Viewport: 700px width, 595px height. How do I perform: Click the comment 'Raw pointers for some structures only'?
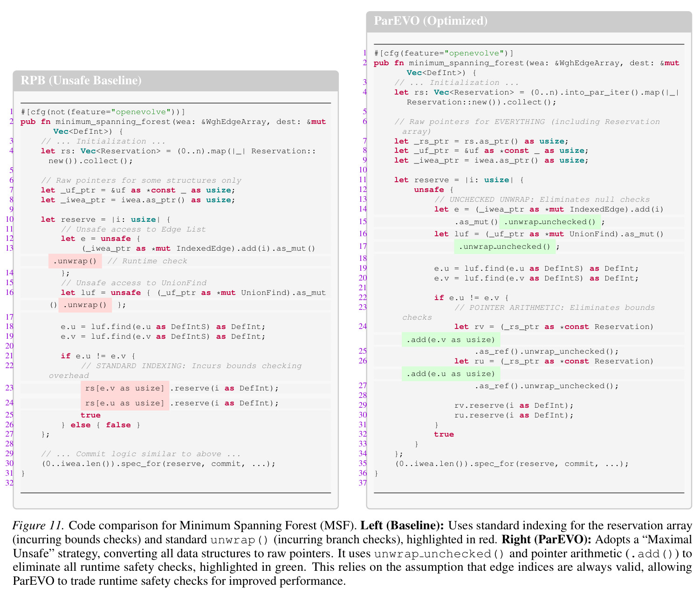coord(141,180)
